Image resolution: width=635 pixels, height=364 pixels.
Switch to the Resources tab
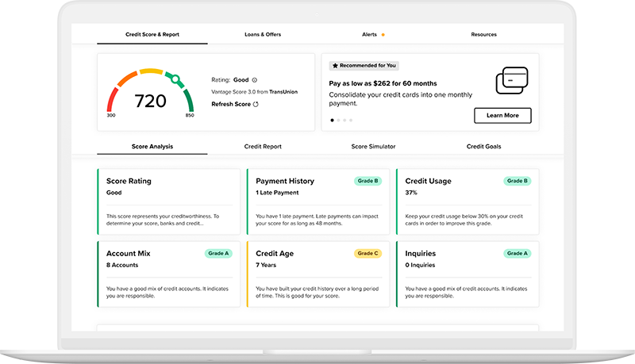point(483,35)
